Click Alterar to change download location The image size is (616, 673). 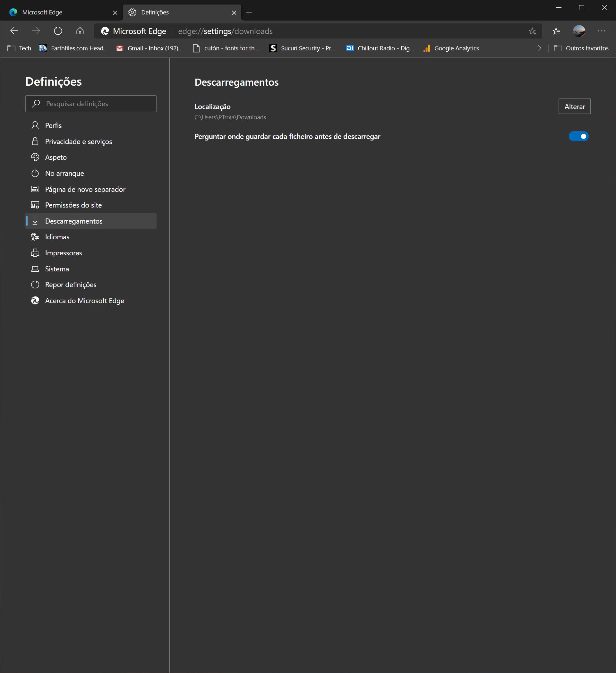click(575, 106)
